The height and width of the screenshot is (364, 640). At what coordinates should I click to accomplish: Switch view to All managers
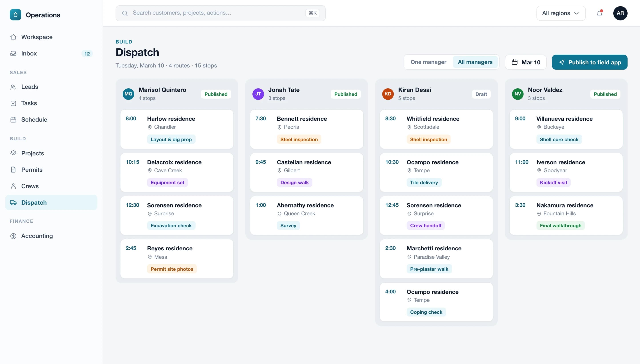click(475, 62)
